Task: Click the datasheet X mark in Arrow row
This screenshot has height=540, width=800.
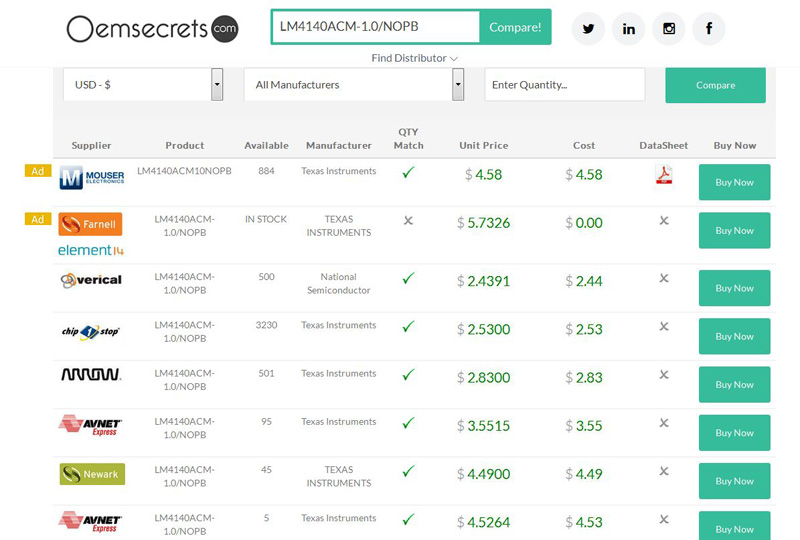Action: click(x=664, y=375)
